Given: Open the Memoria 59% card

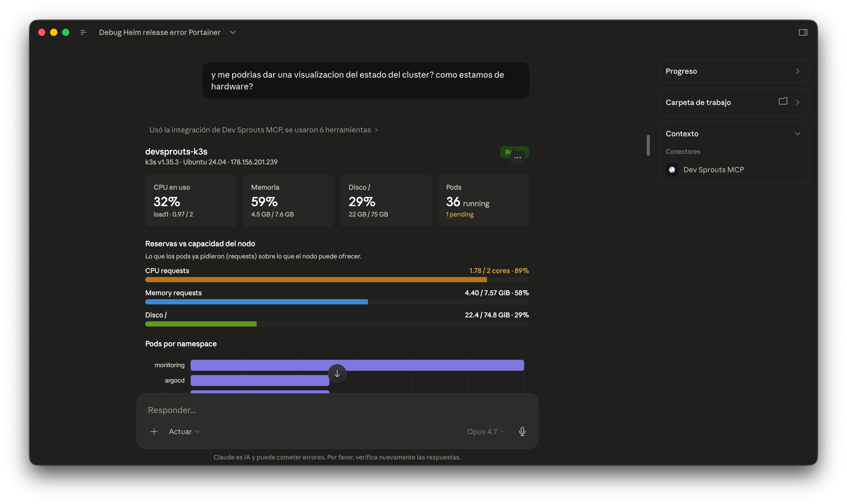Looking at the screenshot, I should pyautogui.click(x=288, y=201).
